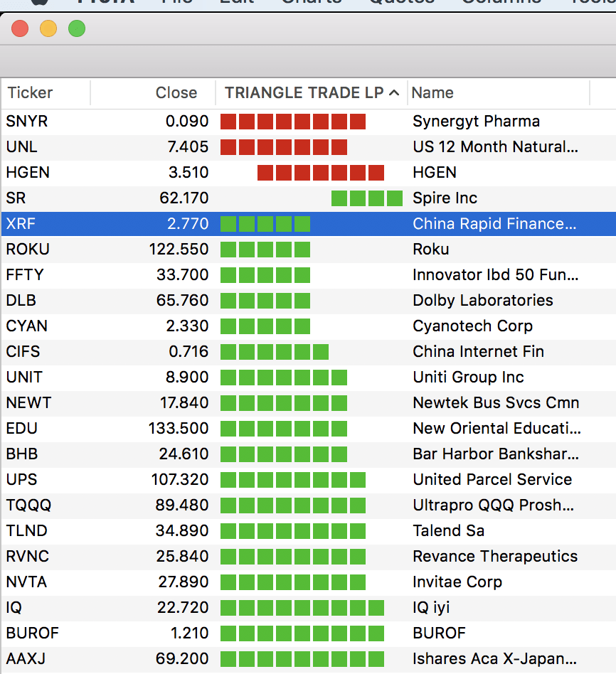
Task: Sort by TRIANGLE TRADE LP column header
Action: tap(304, 93)
